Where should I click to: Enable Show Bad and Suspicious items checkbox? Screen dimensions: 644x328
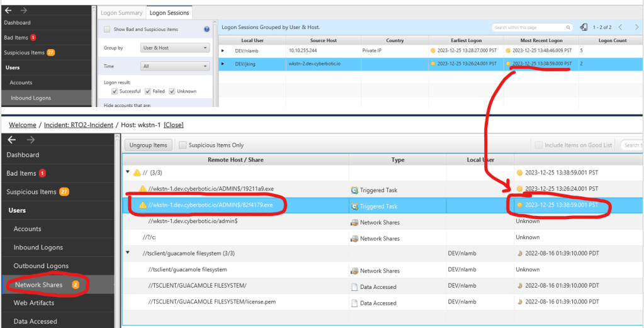pyautogui.click(x=107, y=29)
